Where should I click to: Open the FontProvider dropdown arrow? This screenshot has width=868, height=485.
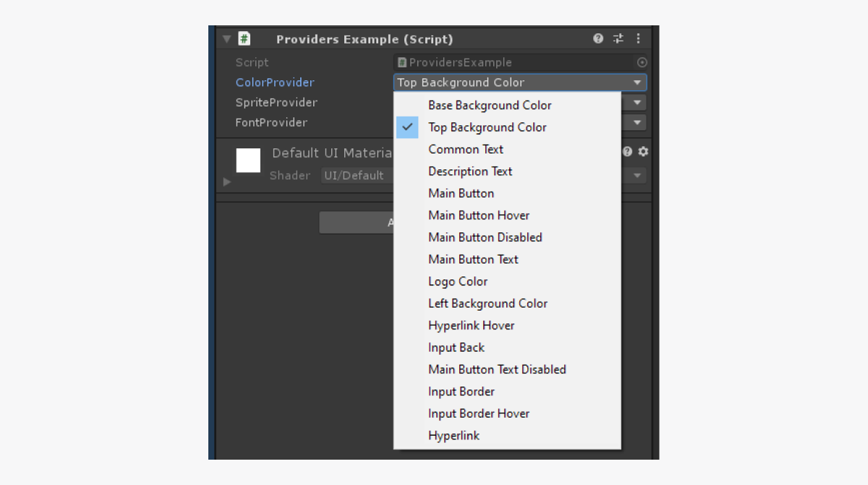(x=637, y=123)
